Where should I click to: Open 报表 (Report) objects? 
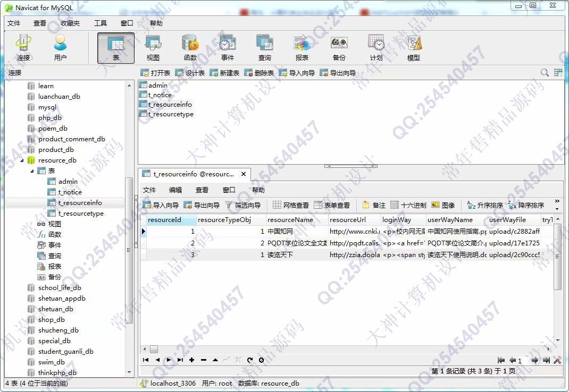click(302, 48)
